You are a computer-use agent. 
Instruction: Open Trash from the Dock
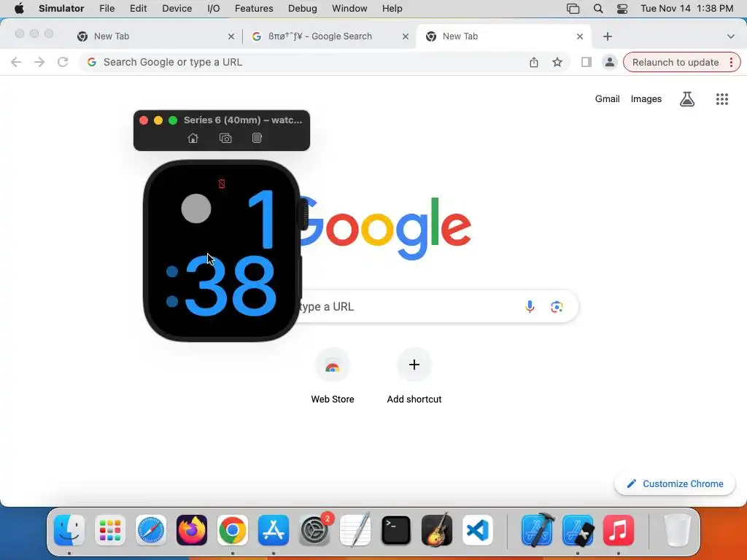pos(677,530)
